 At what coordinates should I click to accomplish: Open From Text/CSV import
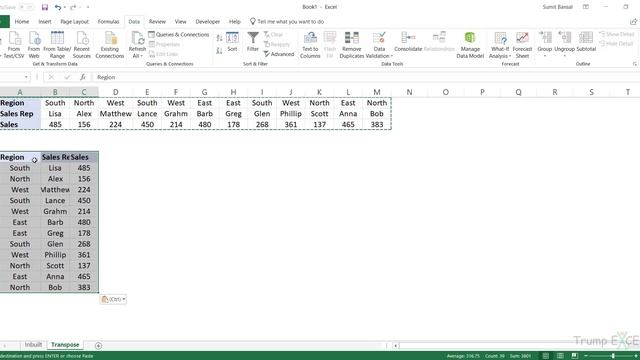[x=14, y=45]
